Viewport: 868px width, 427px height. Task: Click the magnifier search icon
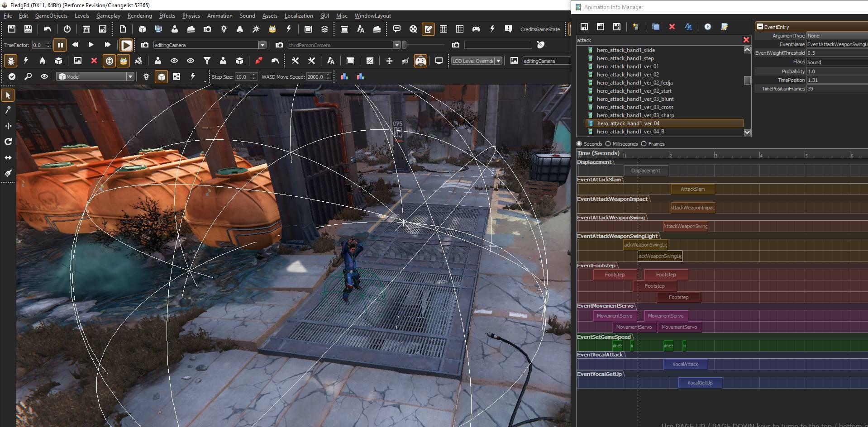pos(28,76)
